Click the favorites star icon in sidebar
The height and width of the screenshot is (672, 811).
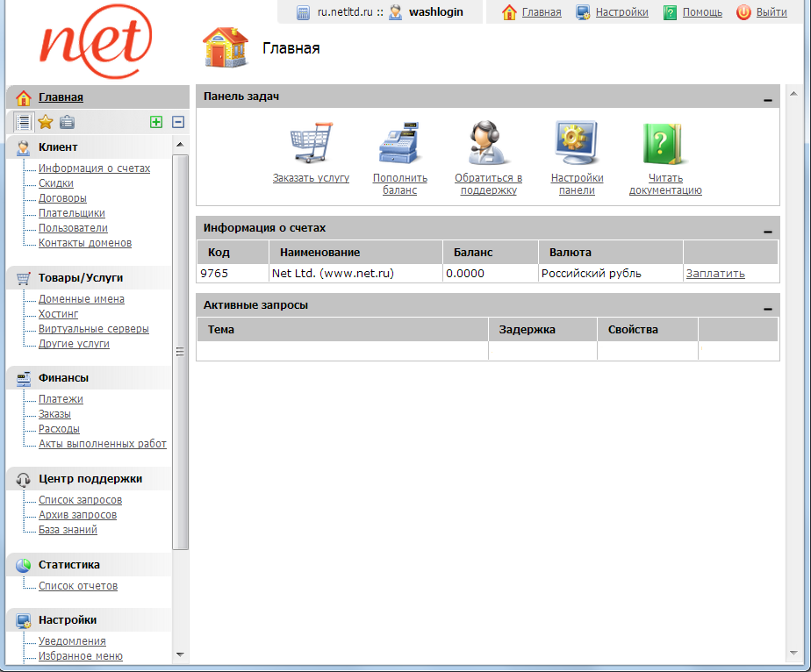(46, 122)
